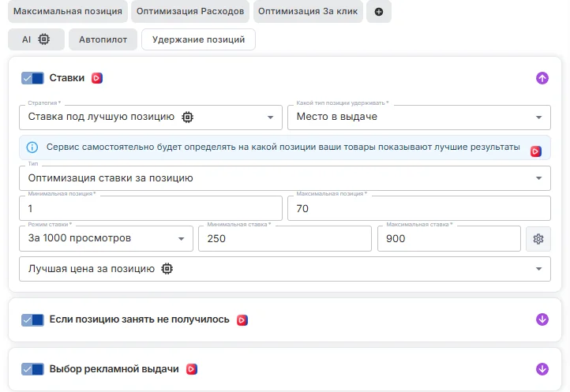Open the Какой тип позиции удерживать dropdown

pos(418,117)
